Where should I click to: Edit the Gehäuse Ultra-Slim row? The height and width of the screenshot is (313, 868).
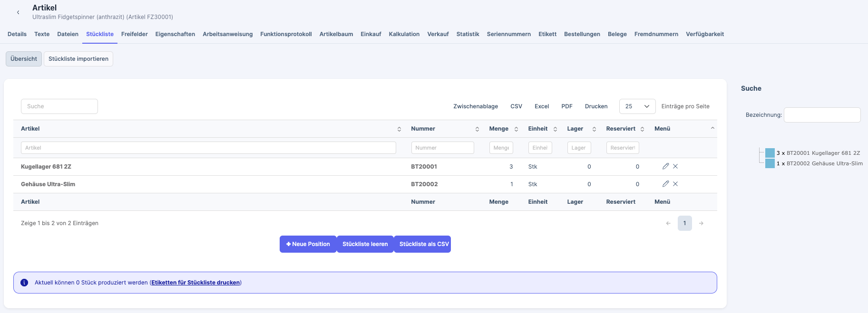click(x=665, y=184)
